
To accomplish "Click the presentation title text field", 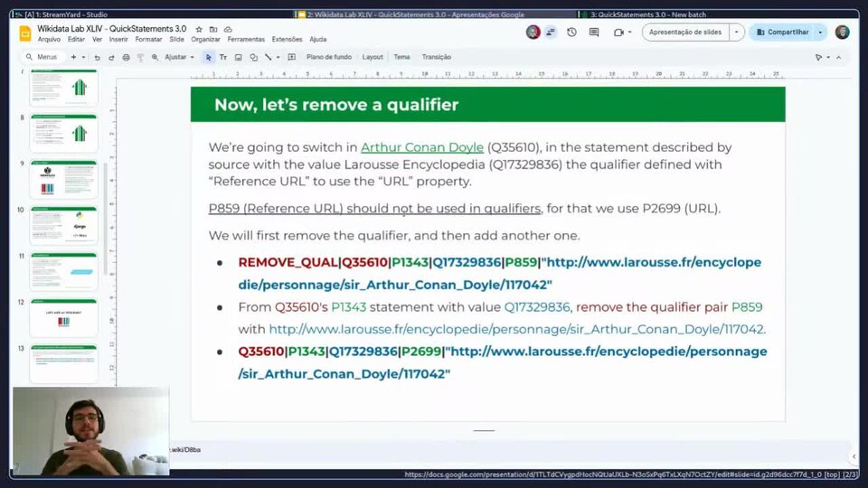I will pos(112,28).
